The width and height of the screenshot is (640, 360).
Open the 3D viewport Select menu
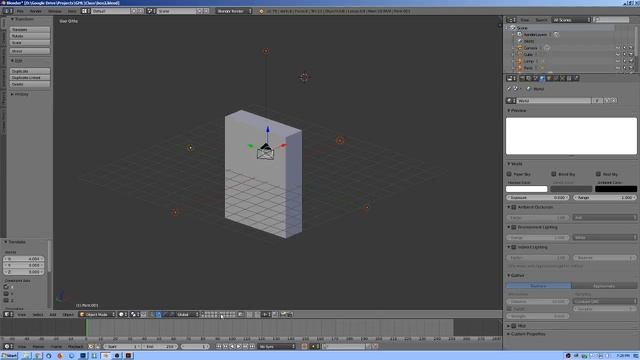click(38, 315)
